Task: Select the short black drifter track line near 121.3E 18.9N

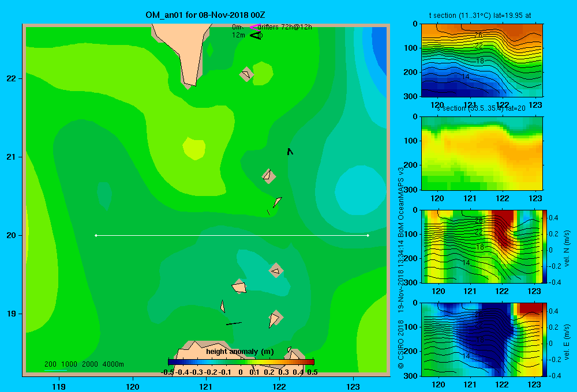Action: tap(234, 323)
